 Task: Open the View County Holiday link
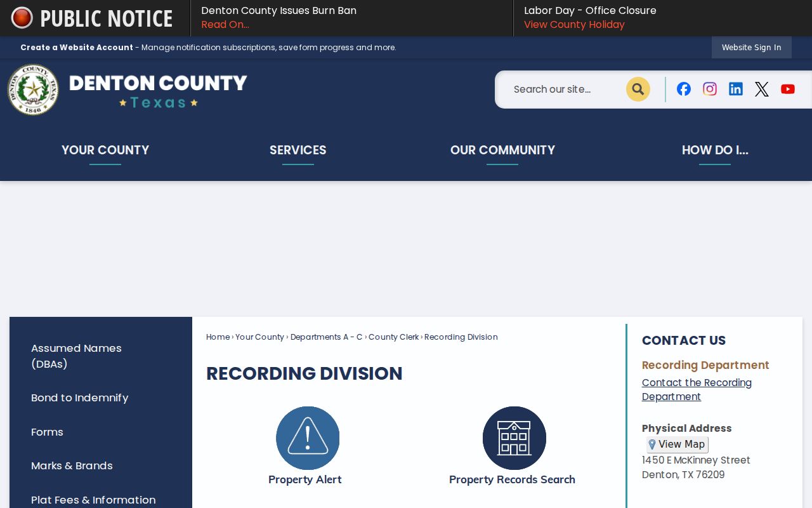click(x=574, y=25)
